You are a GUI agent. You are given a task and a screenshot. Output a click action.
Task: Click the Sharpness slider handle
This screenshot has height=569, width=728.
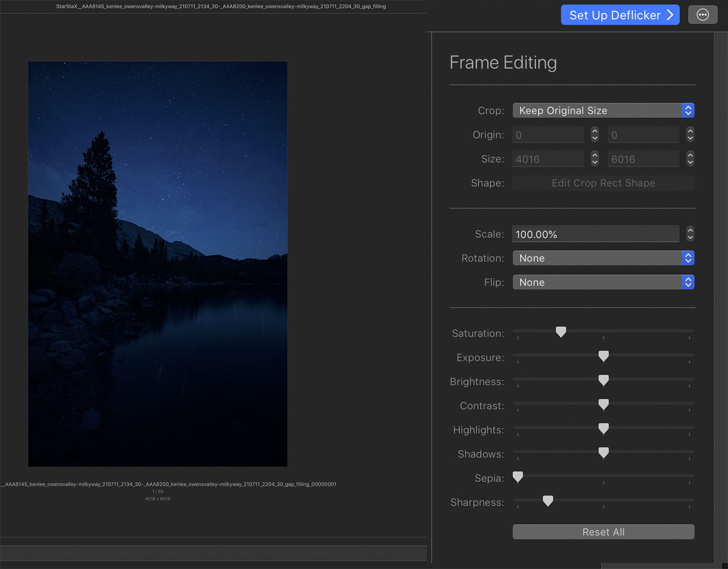coord(548,501)
